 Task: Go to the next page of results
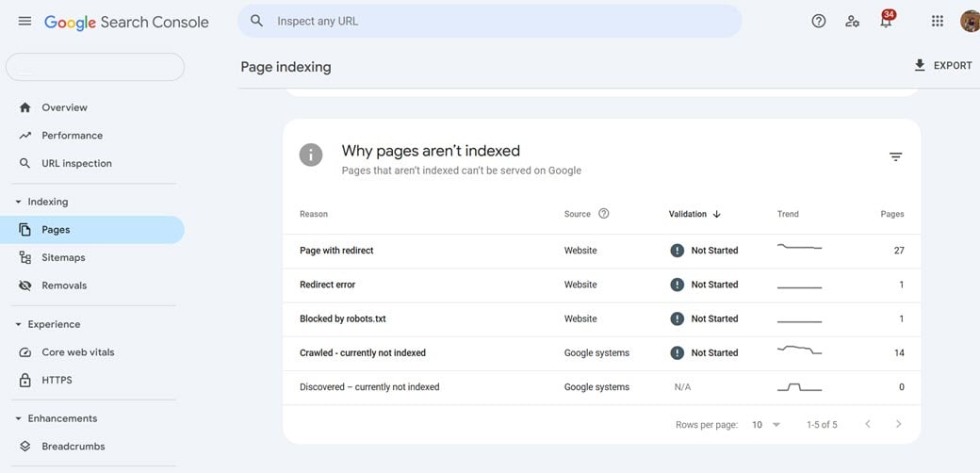point(898,424)
